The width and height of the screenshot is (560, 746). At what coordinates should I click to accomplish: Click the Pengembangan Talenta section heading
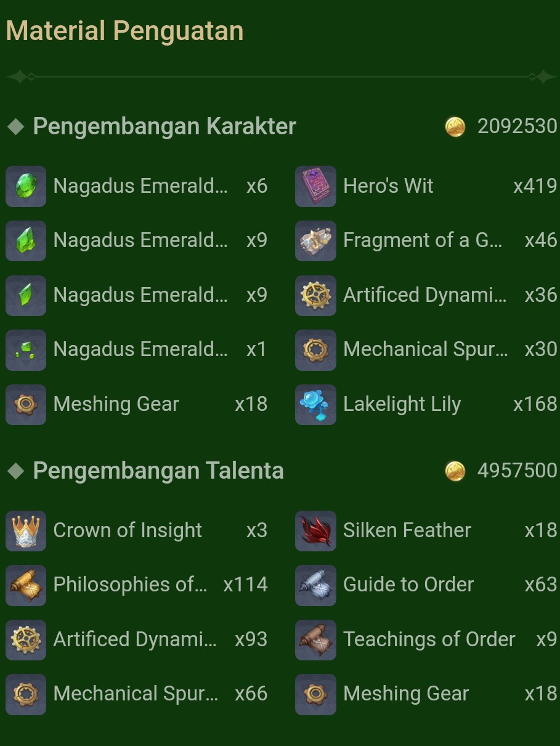[x=158, y=471]
